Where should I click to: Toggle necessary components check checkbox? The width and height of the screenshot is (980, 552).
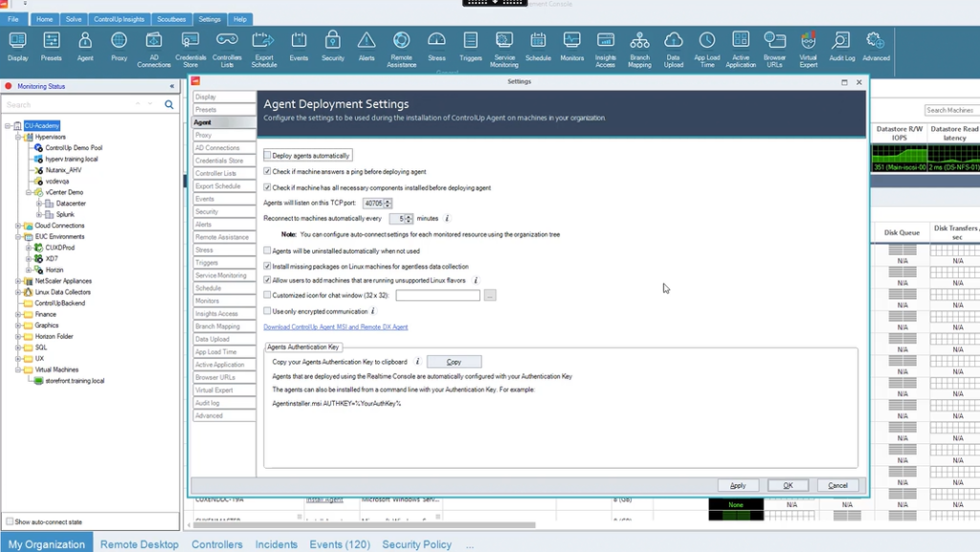tap(268, 188)
